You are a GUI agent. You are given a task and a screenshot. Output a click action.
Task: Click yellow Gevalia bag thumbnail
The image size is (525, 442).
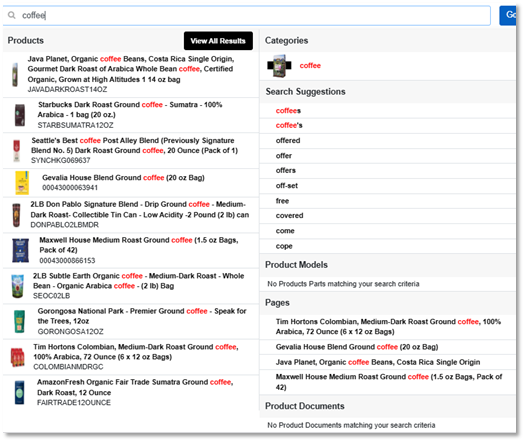22,183
